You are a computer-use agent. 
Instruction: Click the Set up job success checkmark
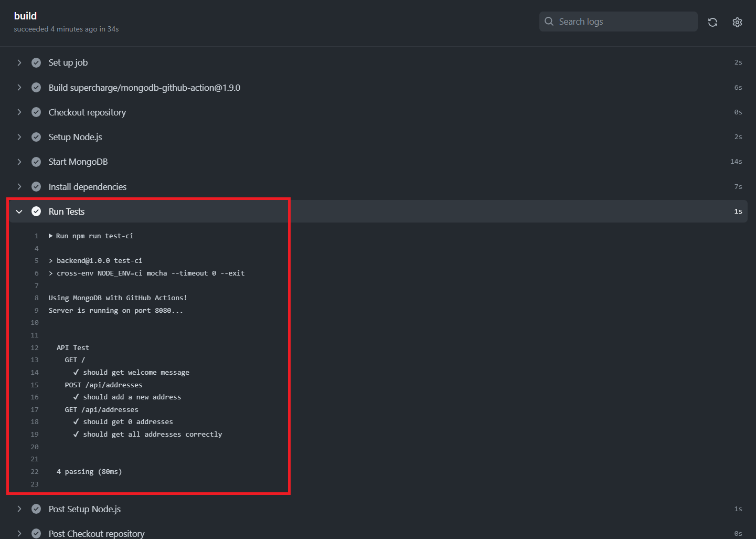[36, 62]
